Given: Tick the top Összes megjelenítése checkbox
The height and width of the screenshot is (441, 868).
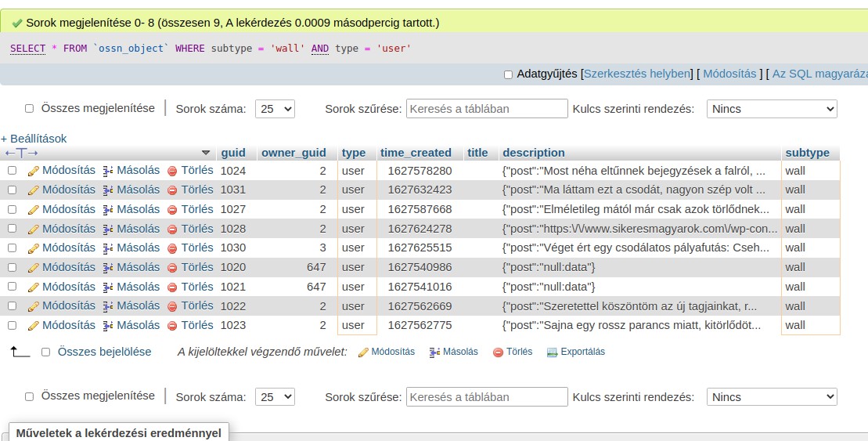Looking at the screenshot, I should coord(30,109).
